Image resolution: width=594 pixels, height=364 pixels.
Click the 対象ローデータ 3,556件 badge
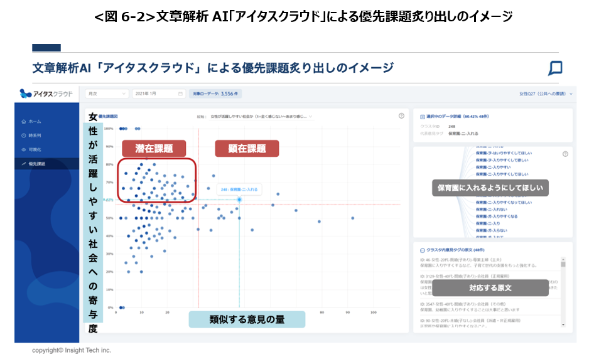215,94
